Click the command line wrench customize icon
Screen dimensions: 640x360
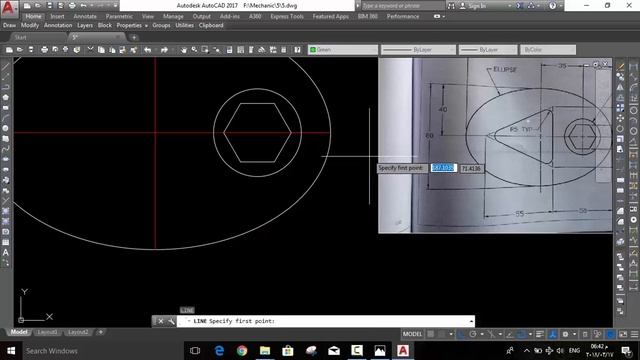[171, 321]
